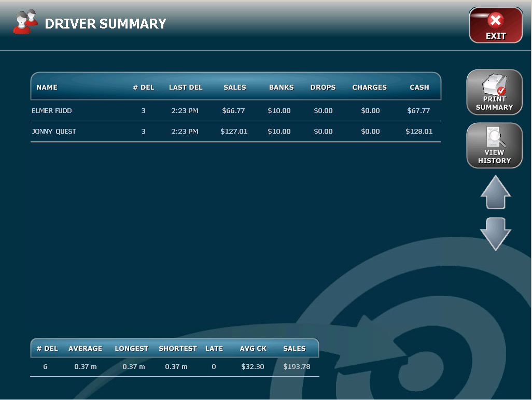Select the BANKS column header
The width and height of the screenshot is (532, 400).
click(x=281, y=87)
